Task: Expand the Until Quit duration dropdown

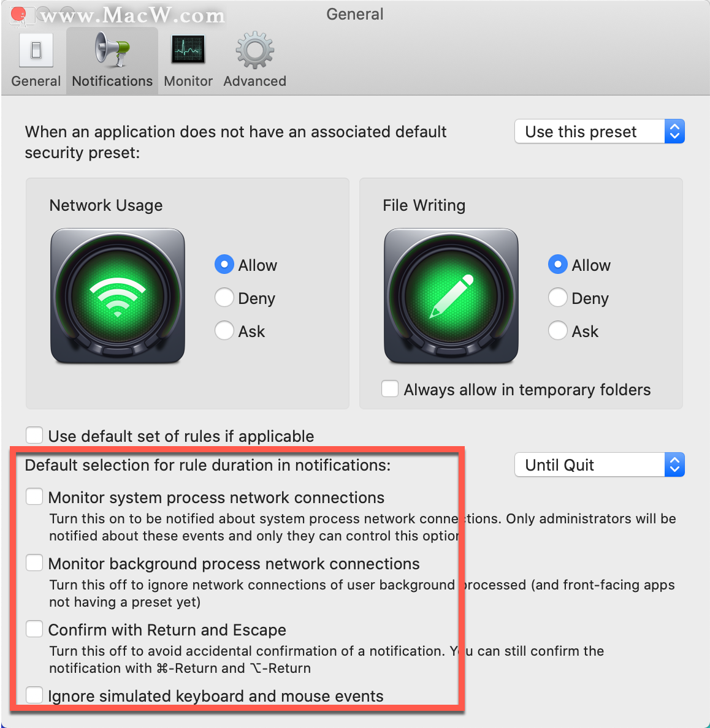Action: pos(600,464)
